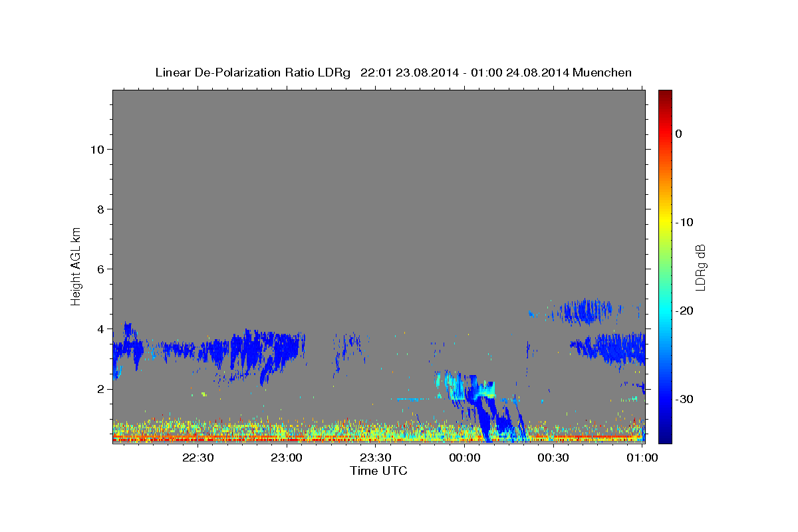Click the height tick label '10'
Viewport: 798px width, 532px height.
96,150
